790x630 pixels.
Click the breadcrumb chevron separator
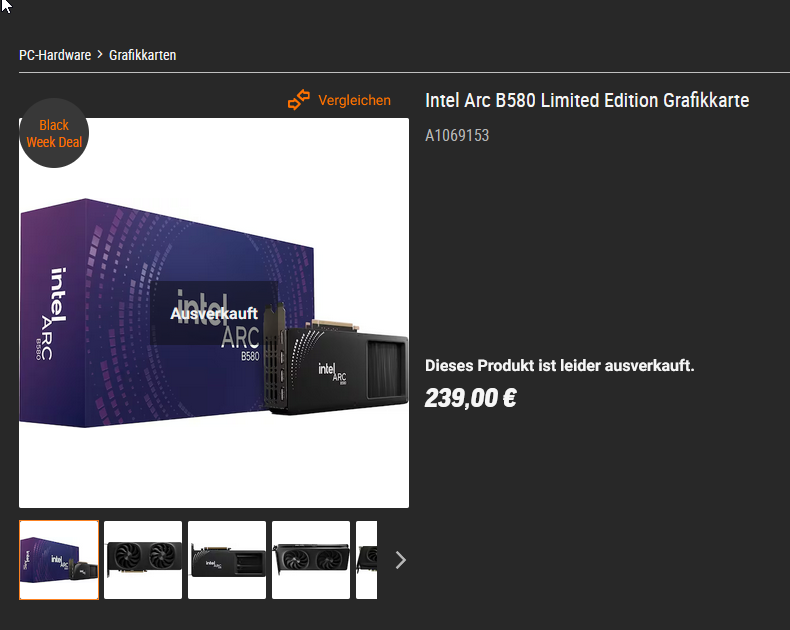click(x=100, y=54)
